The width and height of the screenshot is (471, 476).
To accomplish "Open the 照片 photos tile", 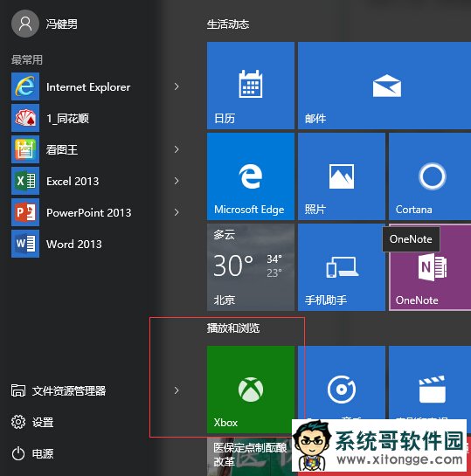I will click(342, 176).
